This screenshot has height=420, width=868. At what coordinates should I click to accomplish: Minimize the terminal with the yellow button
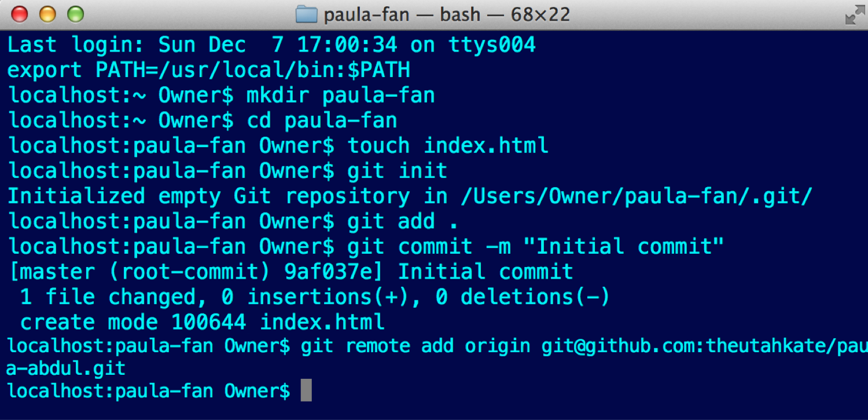pyautogui.click(x=47, y=14)
